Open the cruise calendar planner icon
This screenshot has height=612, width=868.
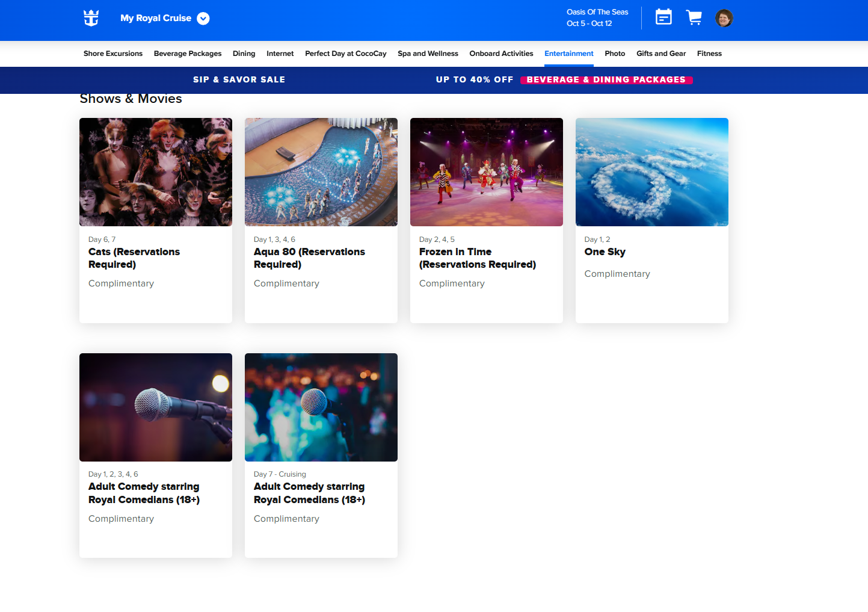point(663,17)
